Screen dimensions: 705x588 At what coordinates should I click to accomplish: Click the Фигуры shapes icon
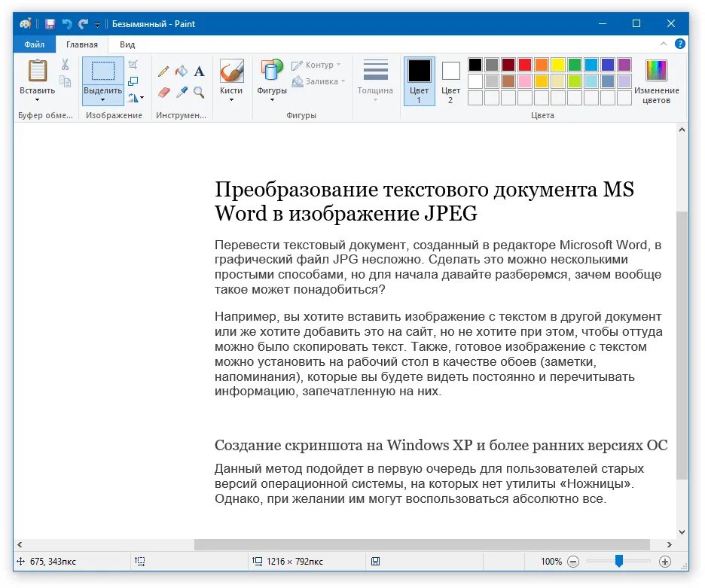(272, 71)
